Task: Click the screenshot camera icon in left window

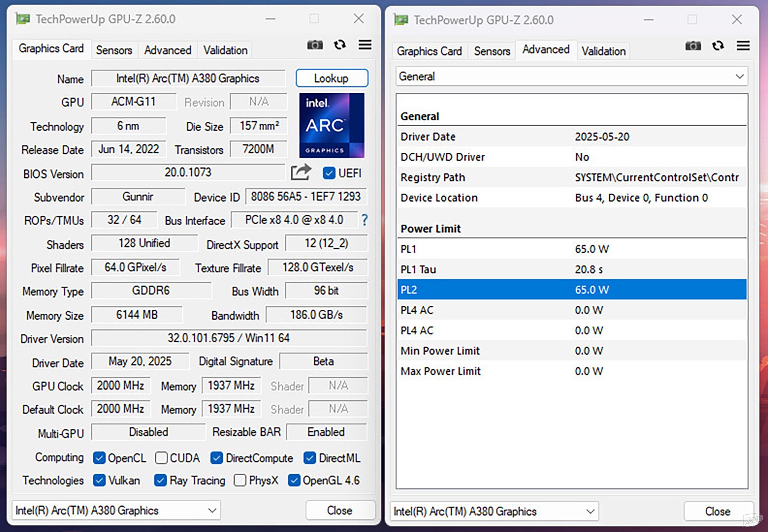Action: 315,45
